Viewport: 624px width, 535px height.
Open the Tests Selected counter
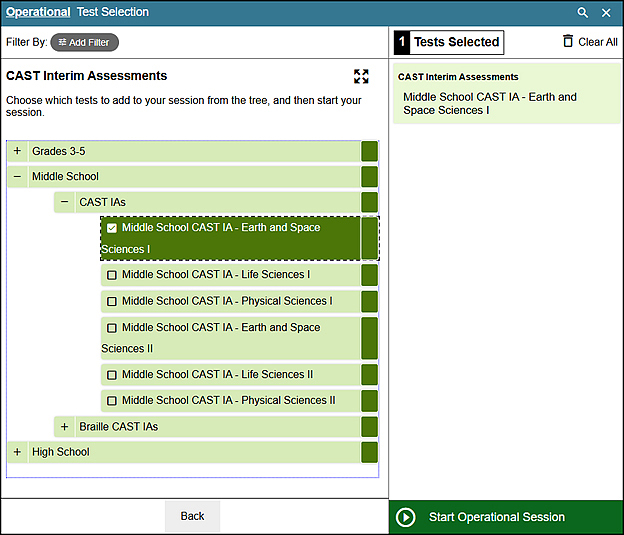449,42
